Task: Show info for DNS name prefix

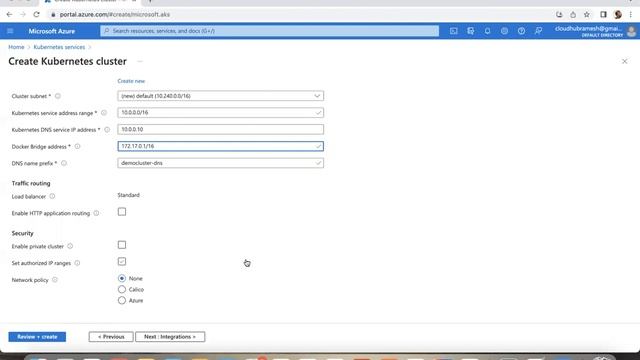Action: (64, 163)
